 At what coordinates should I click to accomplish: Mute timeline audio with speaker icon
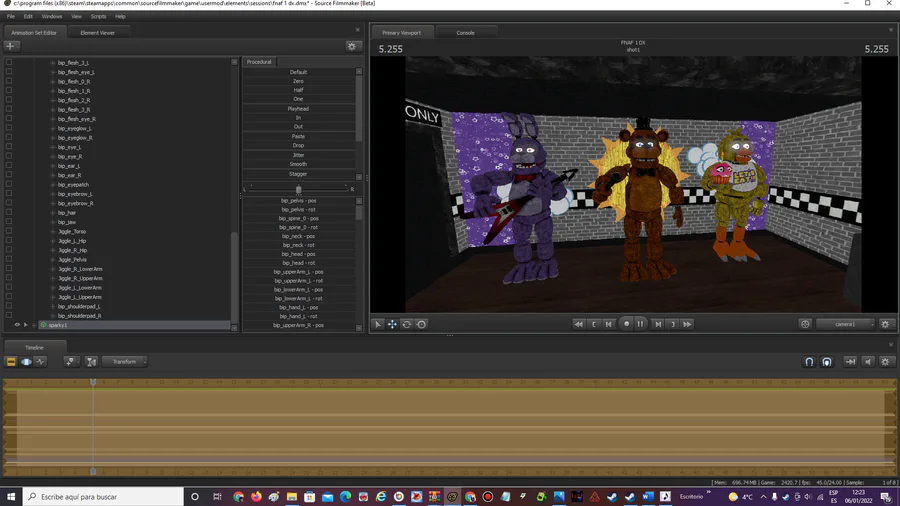click(868, 361)
